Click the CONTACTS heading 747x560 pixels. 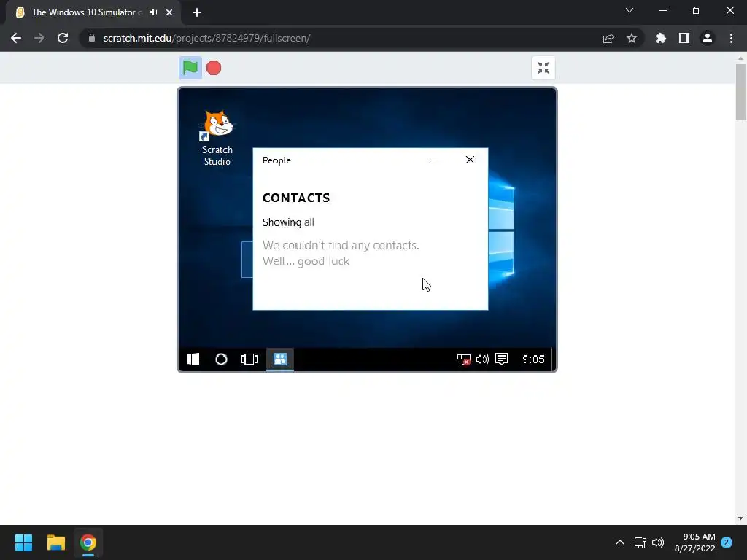click(296, 198)
